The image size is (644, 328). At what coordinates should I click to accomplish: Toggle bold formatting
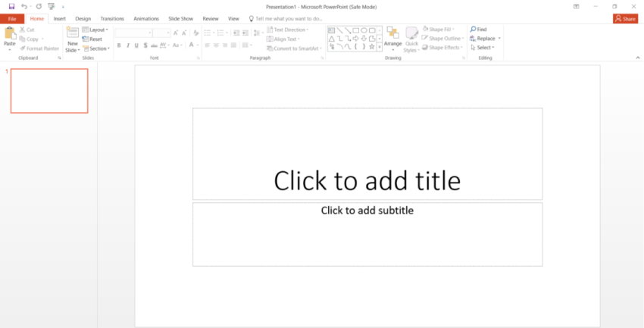point(119,45)
